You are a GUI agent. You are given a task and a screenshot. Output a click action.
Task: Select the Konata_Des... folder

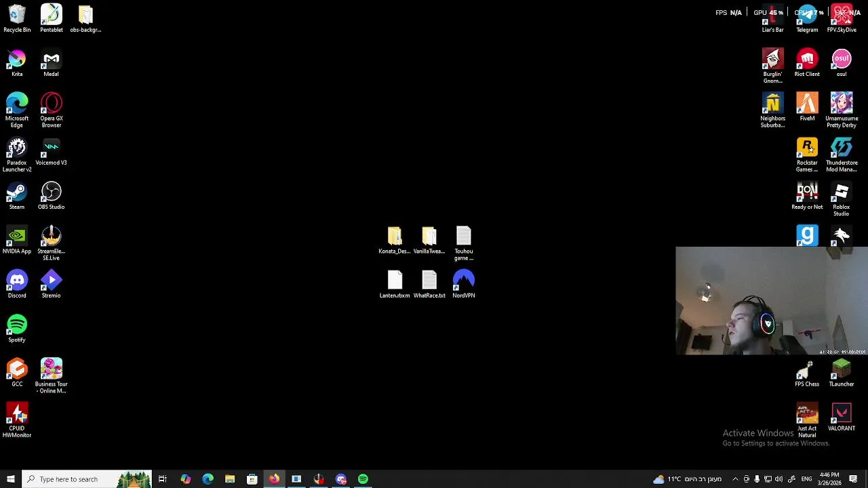(x=395, y=240)
